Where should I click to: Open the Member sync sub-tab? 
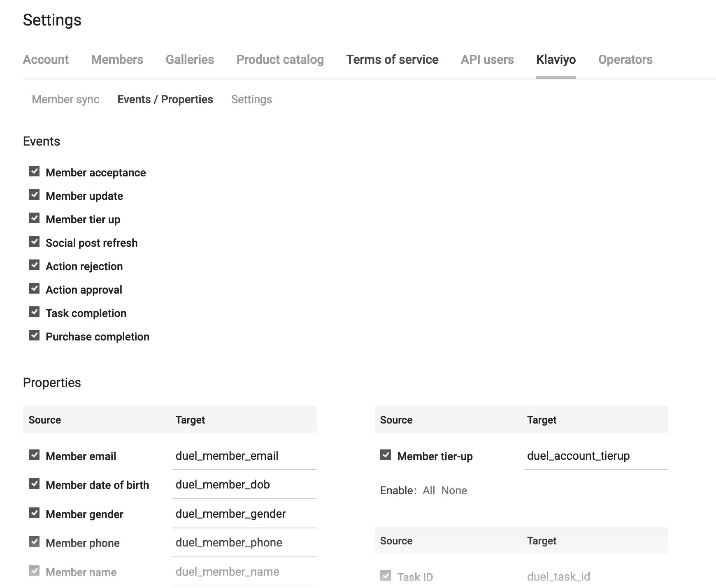point(65,100)
